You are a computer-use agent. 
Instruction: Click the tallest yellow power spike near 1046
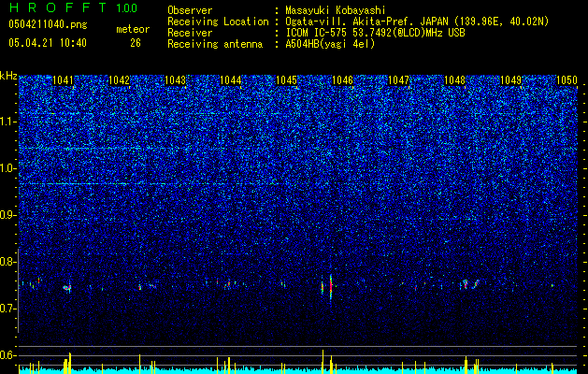click(323, 361)
